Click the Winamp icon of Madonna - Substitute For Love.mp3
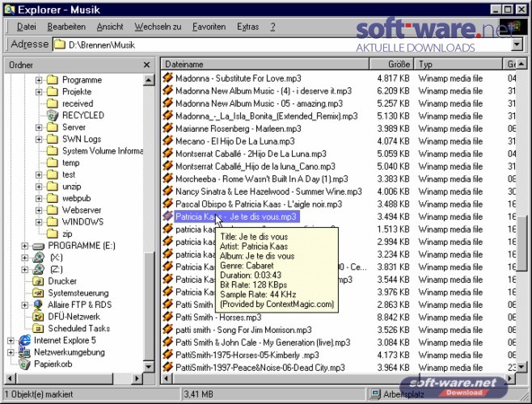This screenshot has width=532, height=404. (x=167, y=78)
